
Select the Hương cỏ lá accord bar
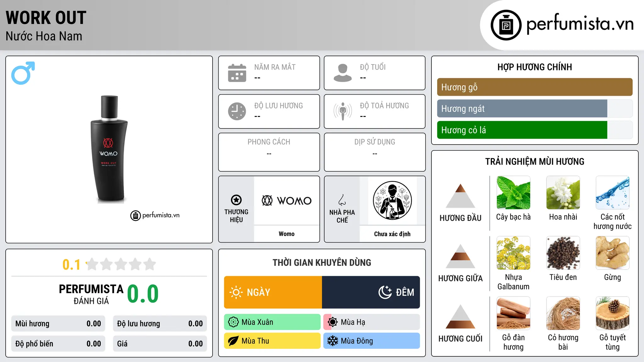tap(535, 130)
